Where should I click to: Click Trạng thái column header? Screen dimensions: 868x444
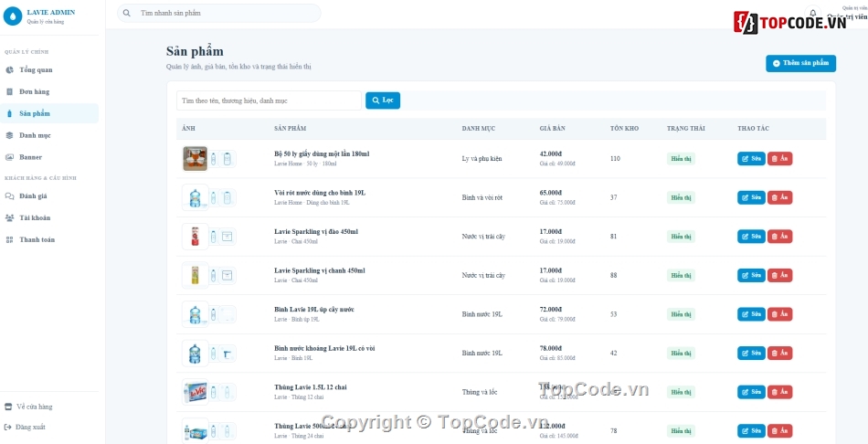click(686, 129)
